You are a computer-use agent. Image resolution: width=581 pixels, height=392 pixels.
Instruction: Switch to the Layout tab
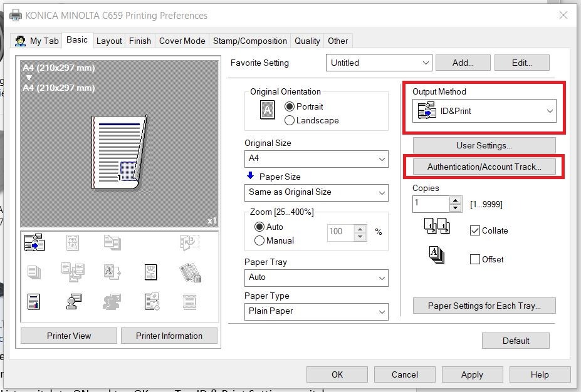click(x=109, y=41)
